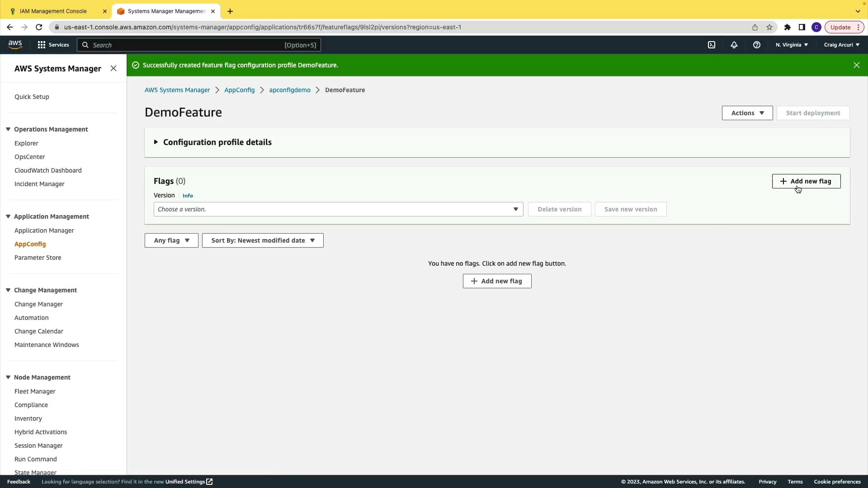The width and height of the screenshot is (868, 488).
Task: Go to apconfigdemo breadcrumb link
Action: point(290,90)
